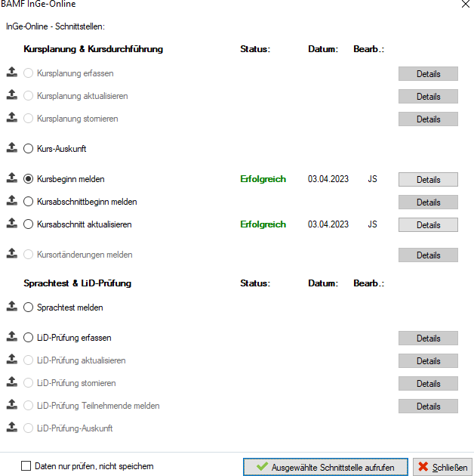
Task: Enable 'Daten nur prüfen, nicht speichern' checkbox
Action: (x=26, y=466)
